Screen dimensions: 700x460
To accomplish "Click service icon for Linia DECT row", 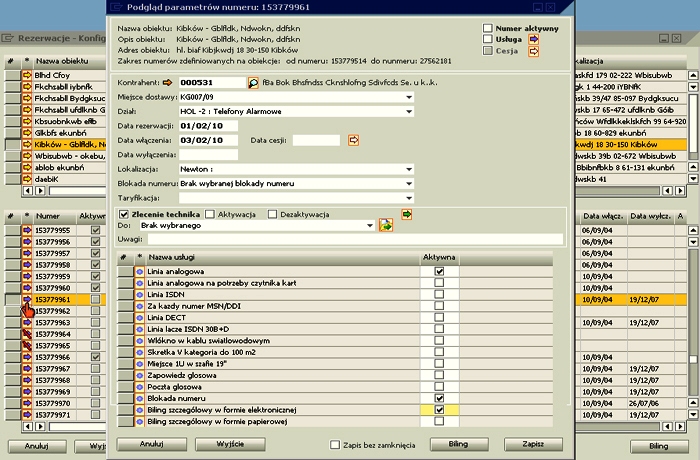I will (140, 318).
